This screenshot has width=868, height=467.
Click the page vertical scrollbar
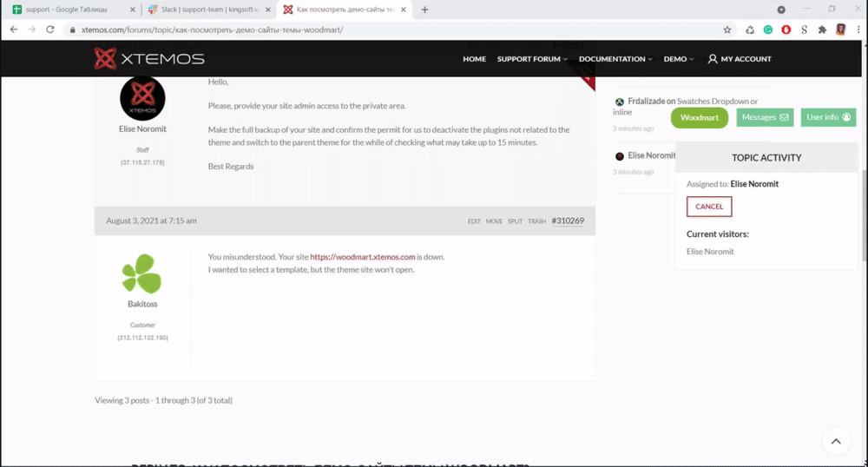pos(865,216)
